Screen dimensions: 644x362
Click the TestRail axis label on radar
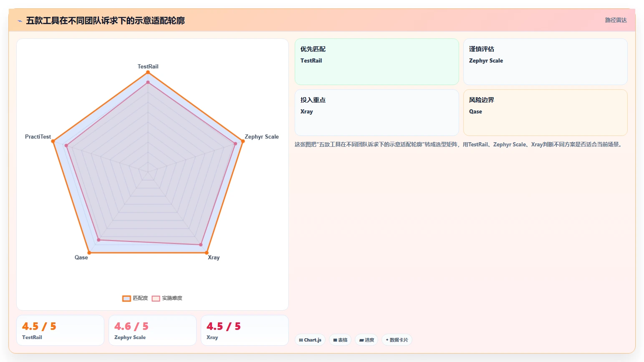tap(148, 66)
